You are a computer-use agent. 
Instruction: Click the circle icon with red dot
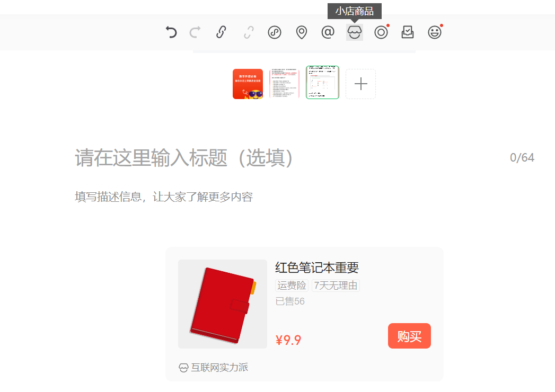(x=381, y=32)
